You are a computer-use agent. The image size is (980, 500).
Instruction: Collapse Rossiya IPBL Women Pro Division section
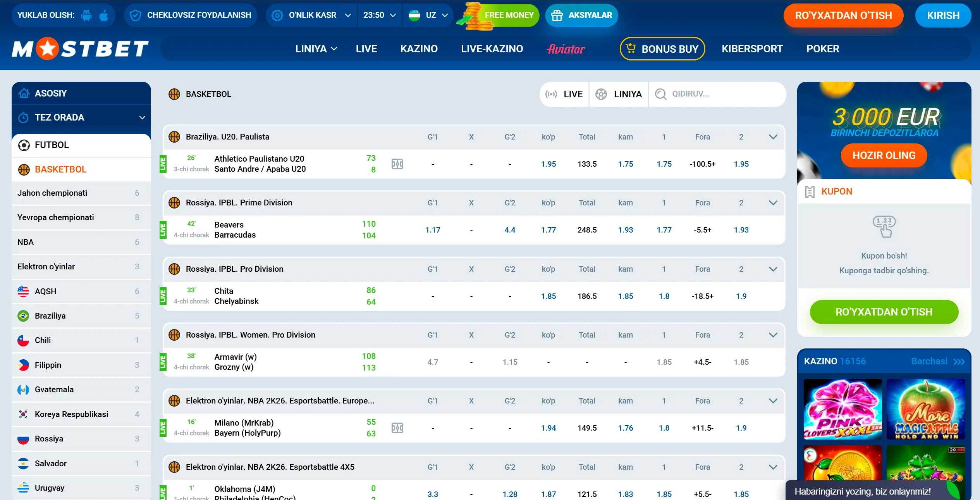click(x=773, y=335)
